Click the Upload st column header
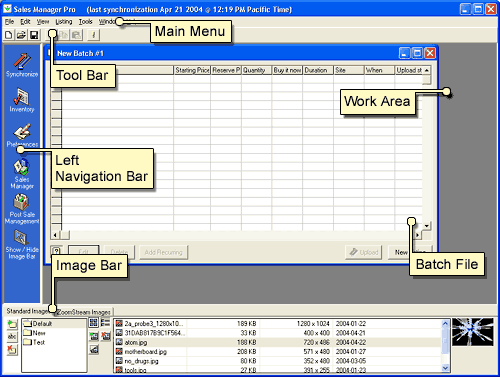The width and height of the screenshot is (500, 377). pos(409,70)
